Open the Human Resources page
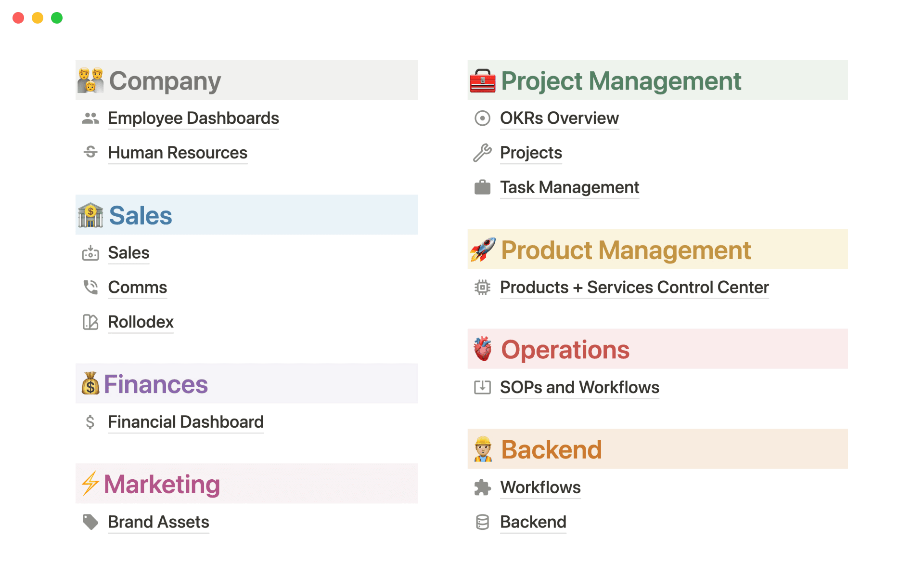This screenshot has width=924, height=578. [x=178, y=153]
